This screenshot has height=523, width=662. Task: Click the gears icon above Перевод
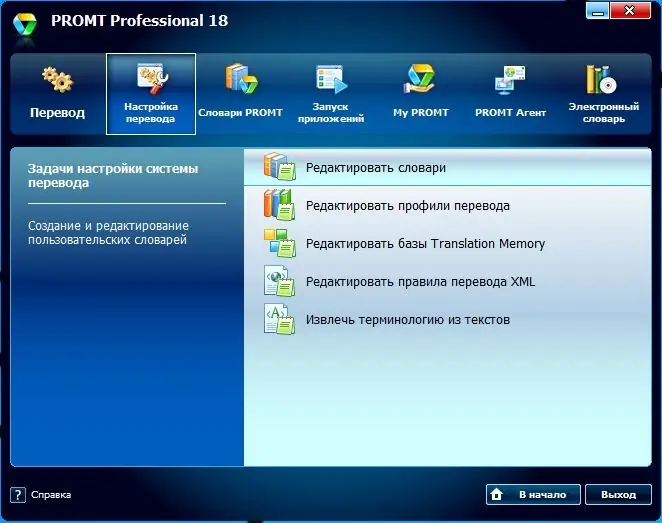(58, 79)
